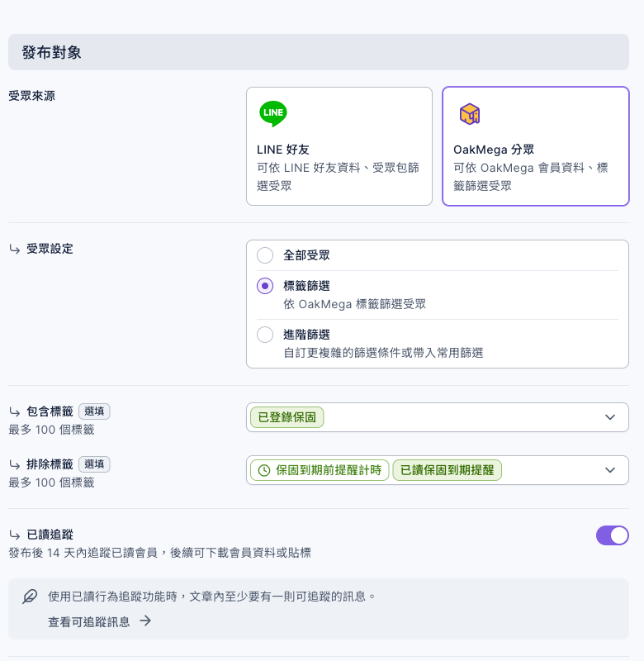The image size is (644, 661).
Task: Choose the 全部受眾 radio option
Action: [265, 255]
